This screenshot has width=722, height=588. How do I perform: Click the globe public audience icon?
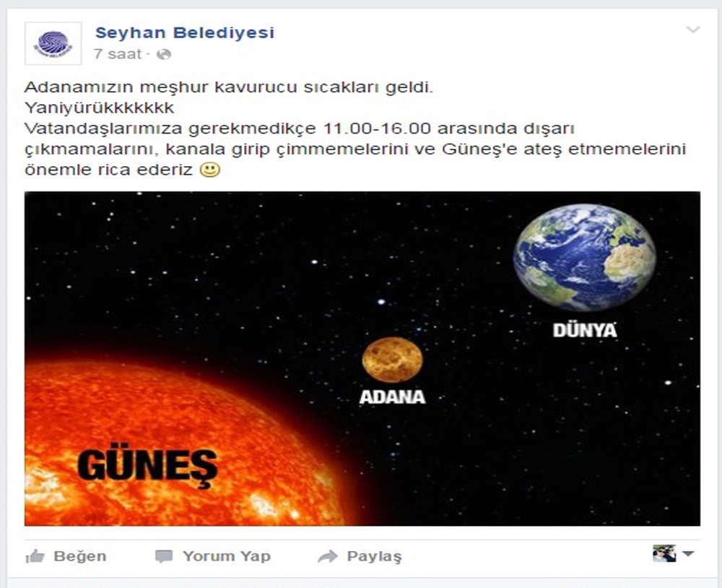[164, 54]
